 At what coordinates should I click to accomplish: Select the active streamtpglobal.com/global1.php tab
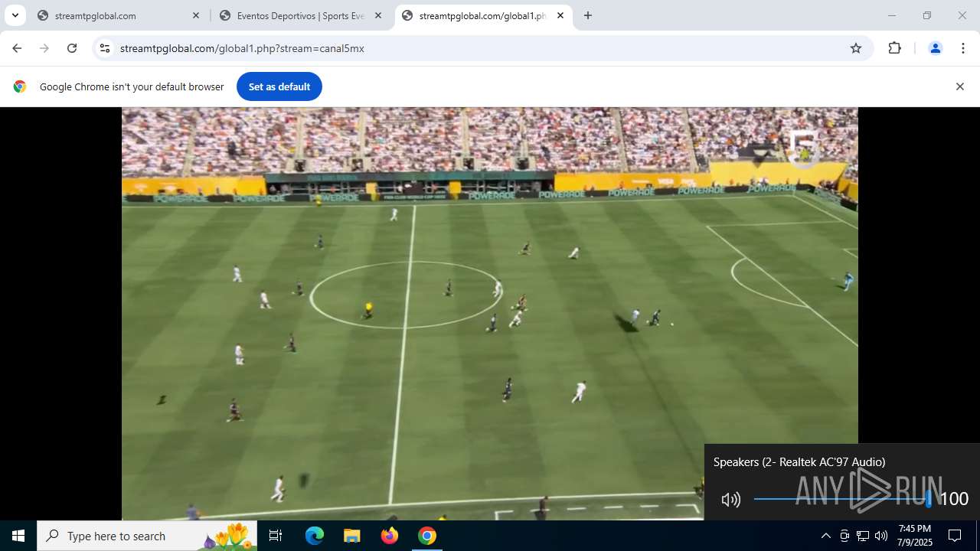[x=483, y=15]
